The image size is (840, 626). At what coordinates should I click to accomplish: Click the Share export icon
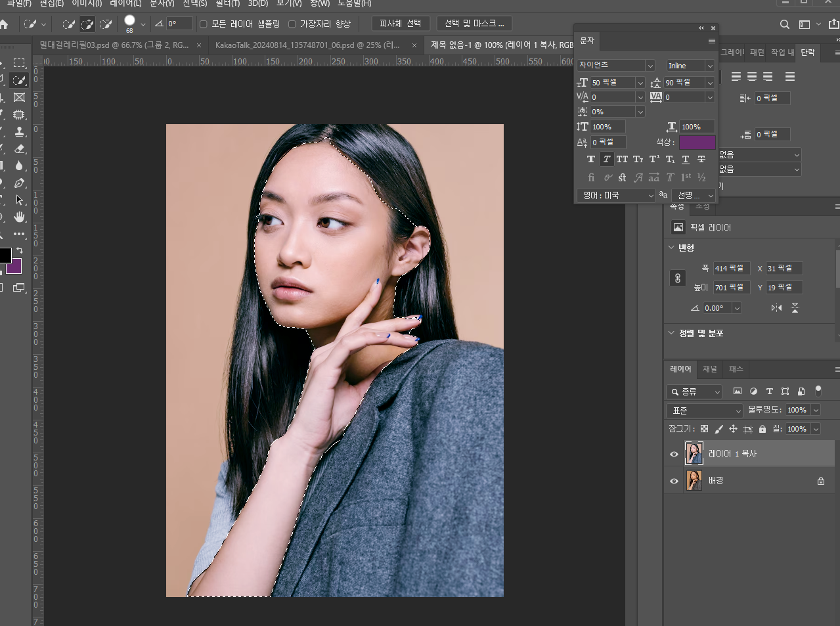point(833,24)
